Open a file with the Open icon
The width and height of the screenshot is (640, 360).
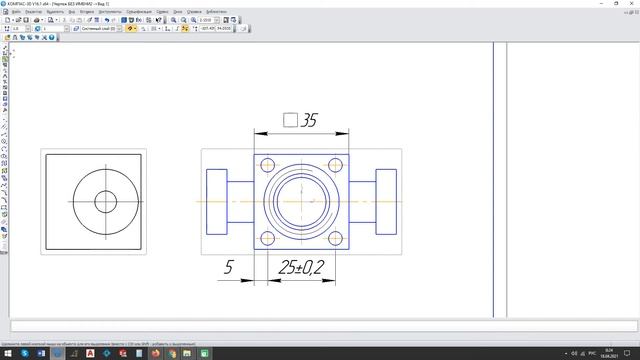pos(18,20)
